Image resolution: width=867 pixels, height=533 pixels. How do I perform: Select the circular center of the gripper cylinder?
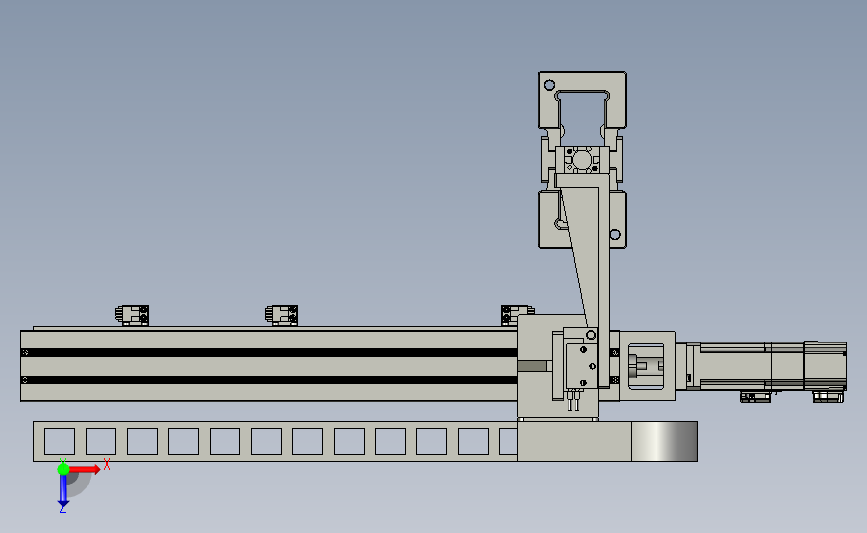[582, 160]
